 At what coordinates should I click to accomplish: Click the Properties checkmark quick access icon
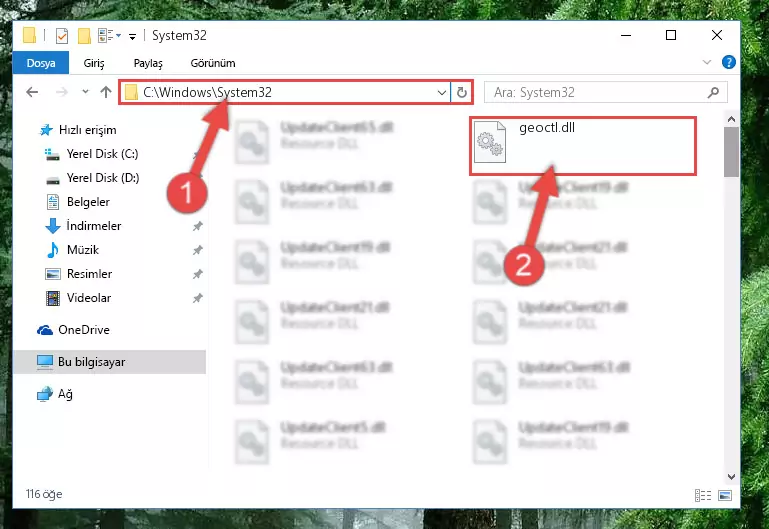(x=62, y=36)
